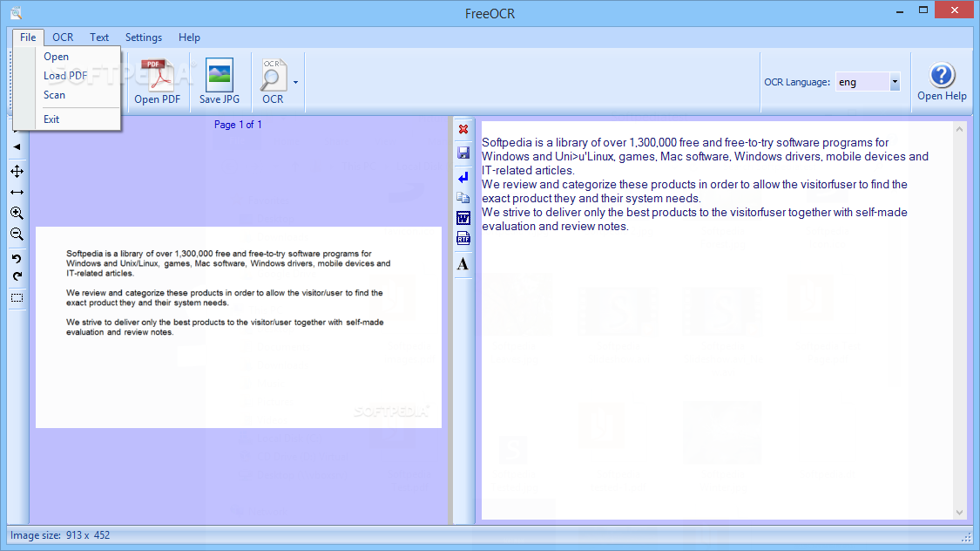Image resolution: width=980 pixels, height=551 pixels.
Task: Maximize the FreeOCR window
Action: coord(923,10)
